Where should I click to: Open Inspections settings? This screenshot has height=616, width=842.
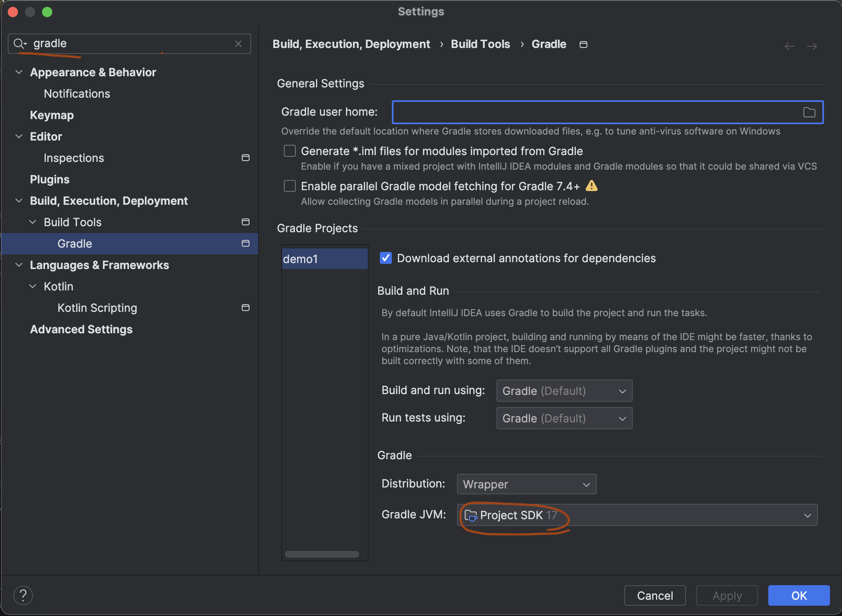[x=74, y=158]
